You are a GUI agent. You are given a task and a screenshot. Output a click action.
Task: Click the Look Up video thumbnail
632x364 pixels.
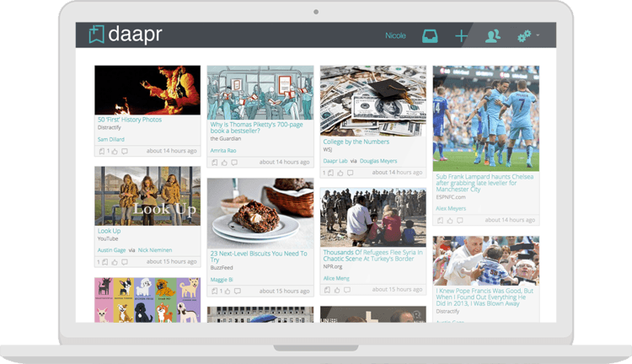point(147,196)
